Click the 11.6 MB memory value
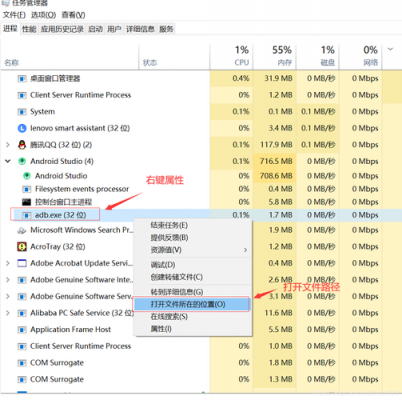 click(278, 313)
